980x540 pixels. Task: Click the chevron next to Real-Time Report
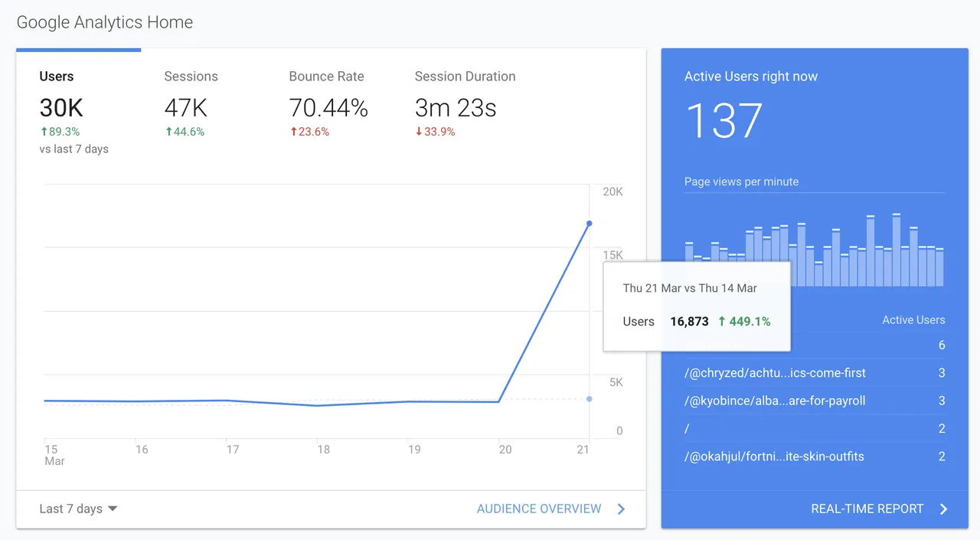tap(943, 509)
